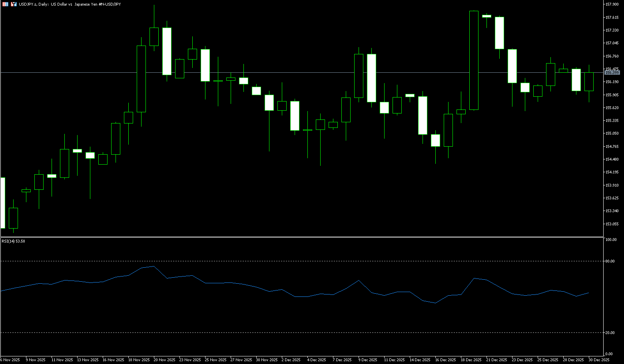The width and height of the screenshot is (624, 364).
Task: Click the One Click Trading panel icon
Action: click(x=5, y=4)
